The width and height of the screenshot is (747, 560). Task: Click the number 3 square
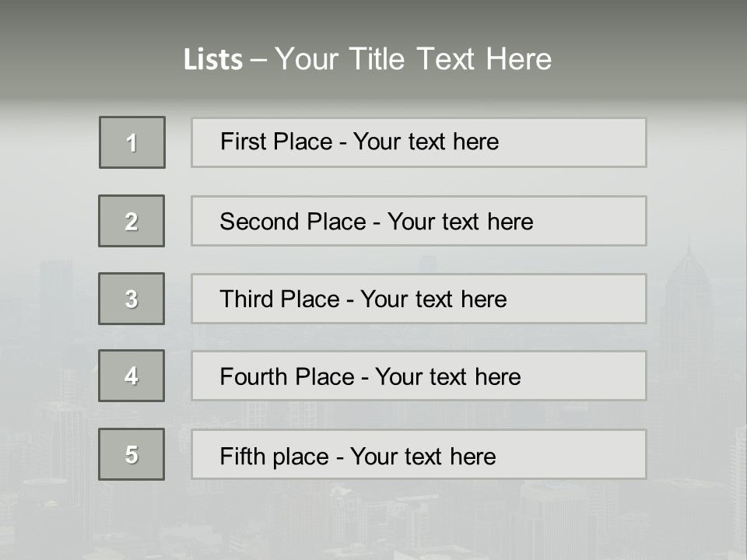pos(132,299)
